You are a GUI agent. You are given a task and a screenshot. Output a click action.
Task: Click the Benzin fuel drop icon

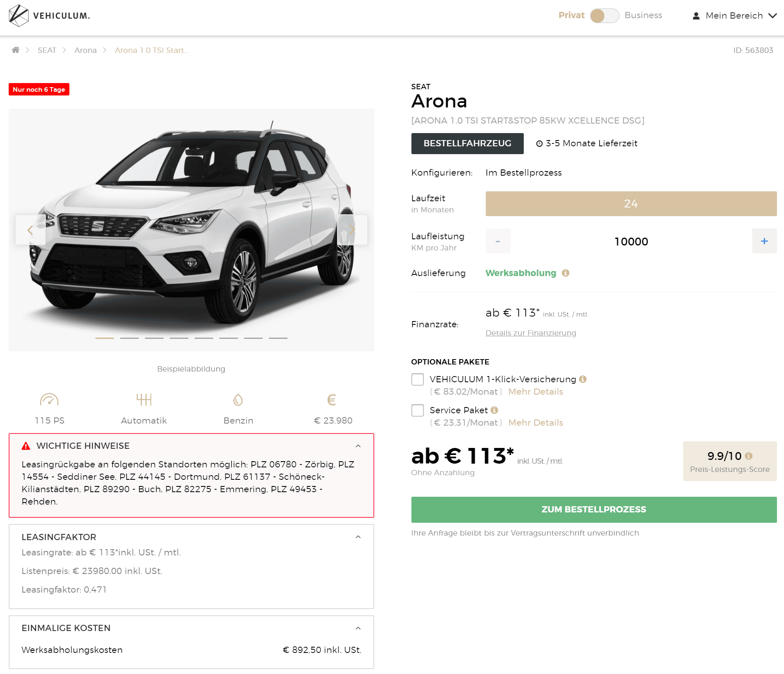(238, 400)
